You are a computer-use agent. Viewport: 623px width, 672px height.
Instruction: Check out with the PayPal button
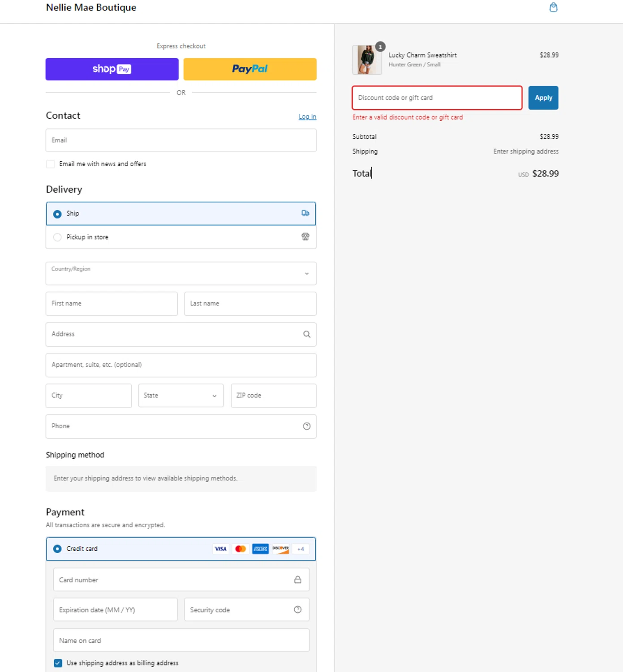pos(250,69)
